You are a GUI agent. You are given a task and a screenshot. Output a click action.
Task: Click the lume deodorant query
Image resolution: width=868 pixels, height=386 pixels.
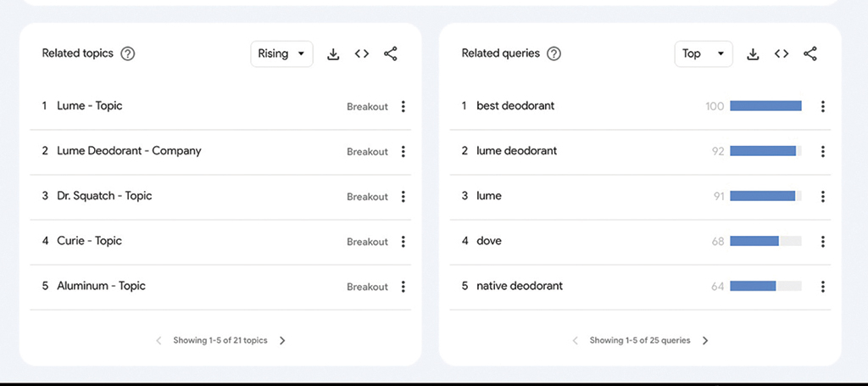coord(517,151)
